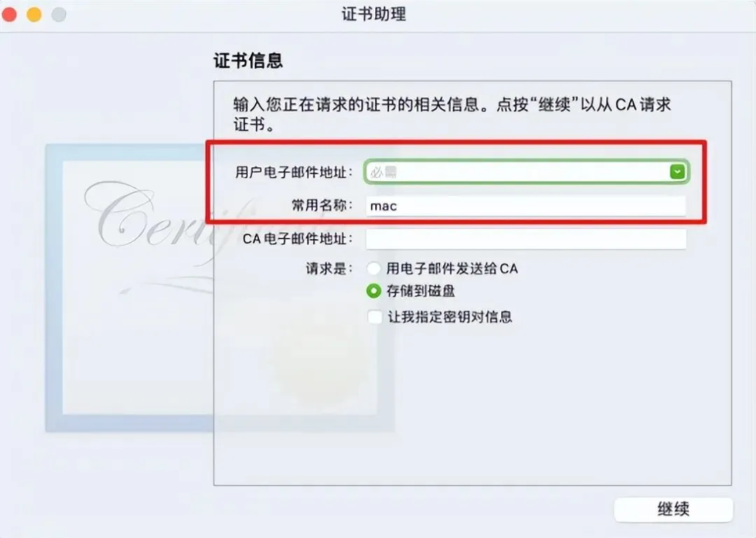756x538 pixels.
Task: Click the 用户电子邮件地址 input field
Action: [x=526, y=171]
